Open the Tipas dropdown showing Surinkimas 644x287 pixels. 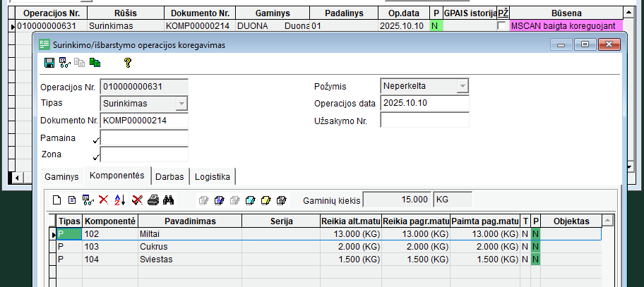point(181,103)
